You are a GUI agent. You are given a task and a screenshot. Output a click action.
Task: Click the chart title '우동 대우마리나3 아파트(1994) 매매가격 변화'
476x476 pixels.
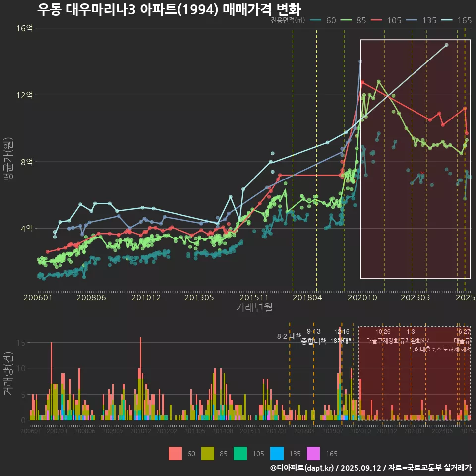[x=169, y=9]
